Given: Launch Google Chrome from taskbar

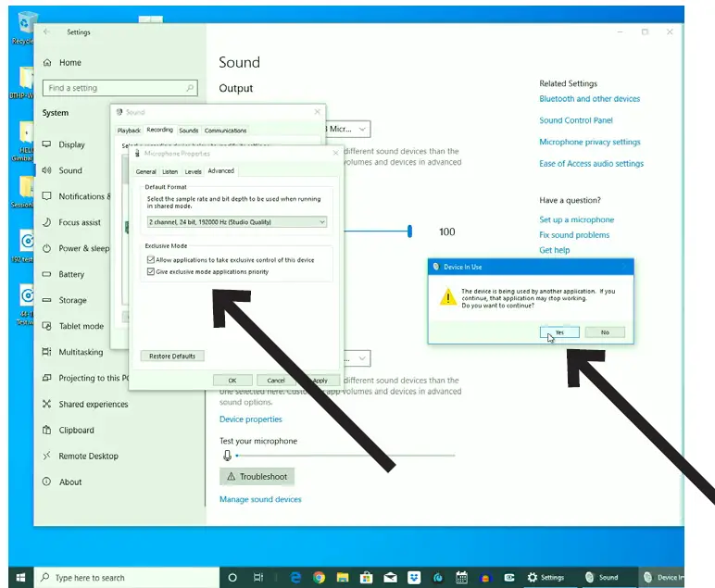Looking at the screenshot, I should [x=320, y=578].
